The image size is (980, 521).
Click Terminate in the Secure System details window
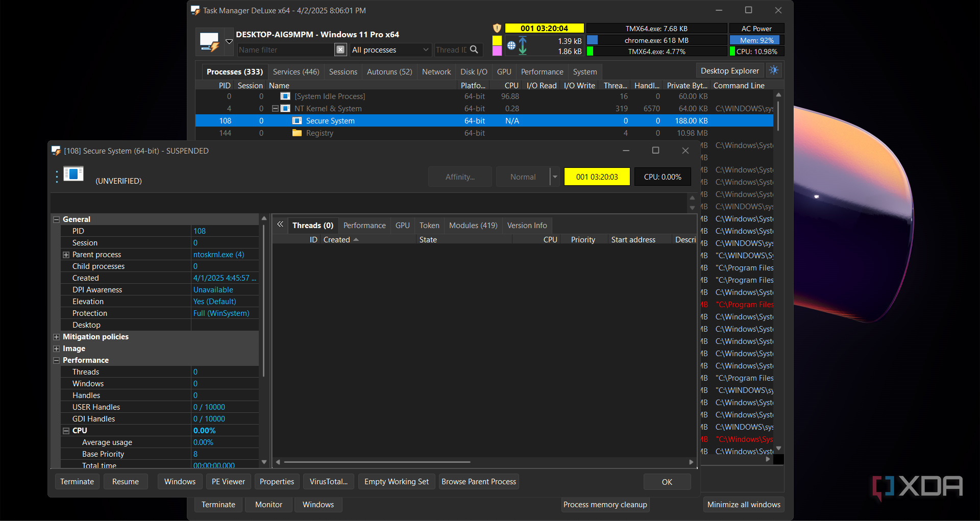(x=77, y=482)
